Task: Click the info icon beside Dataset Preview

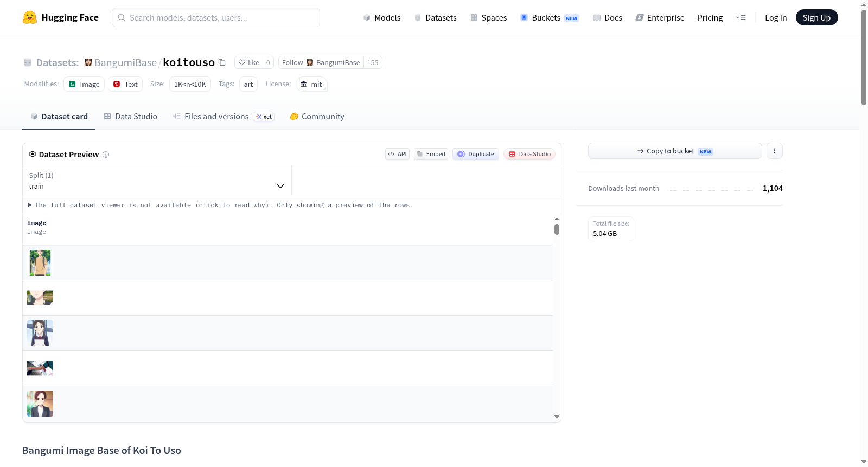Action: [x=106, y=155]
